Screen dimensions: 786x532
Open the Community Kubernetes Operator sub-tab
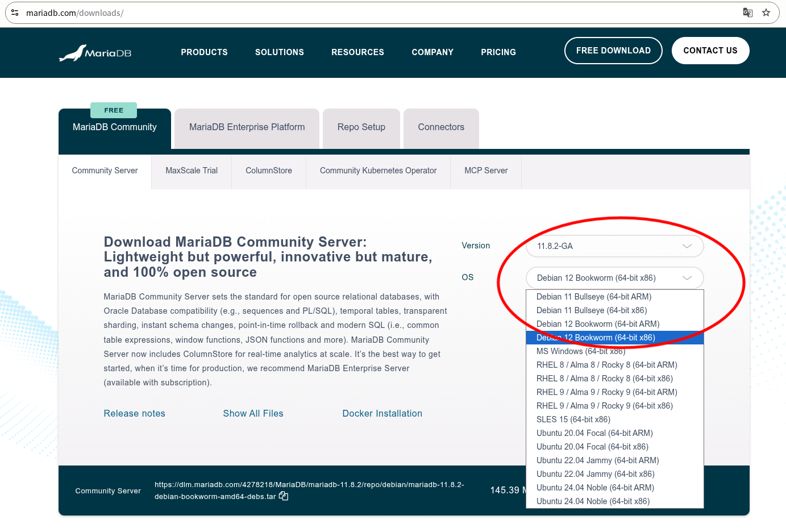[379, 172]
